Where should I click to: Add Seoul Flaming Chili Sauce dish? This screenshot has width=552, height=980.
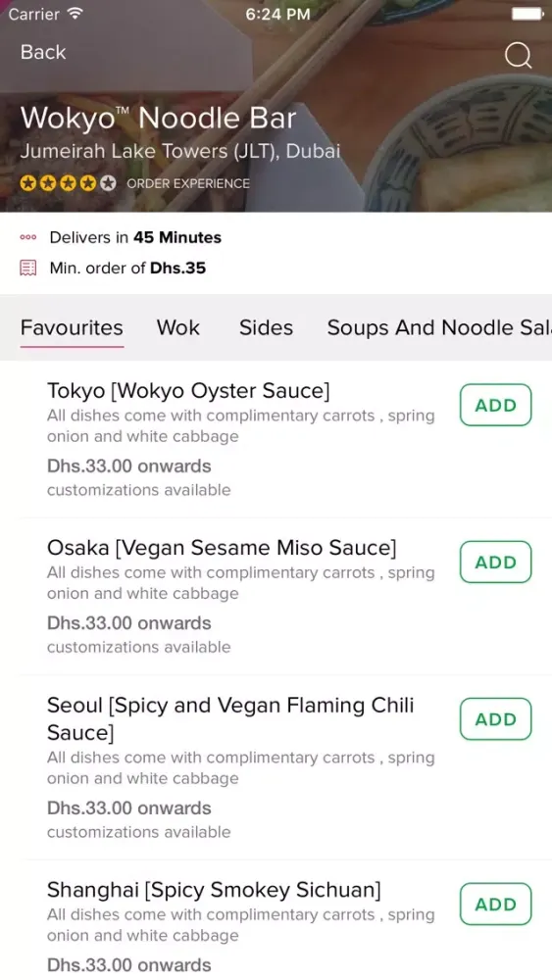(x=496, y=718)
